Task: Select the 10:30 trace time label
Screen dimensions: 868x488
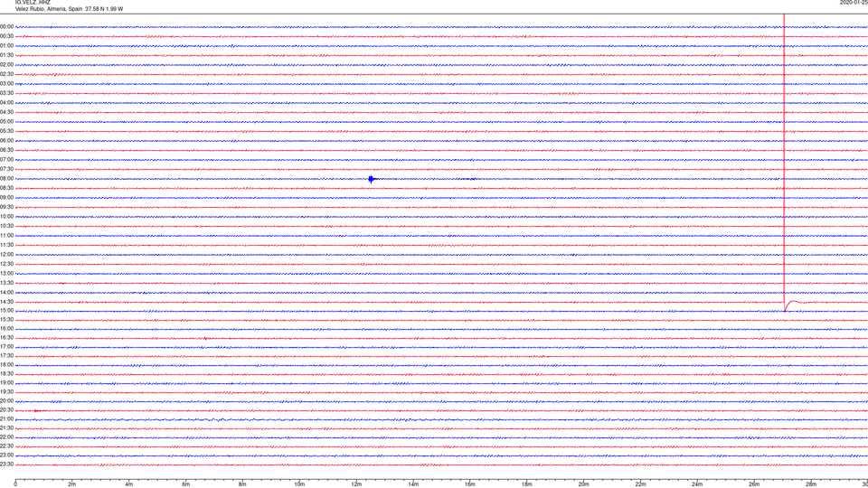Action: pos(6,226)
